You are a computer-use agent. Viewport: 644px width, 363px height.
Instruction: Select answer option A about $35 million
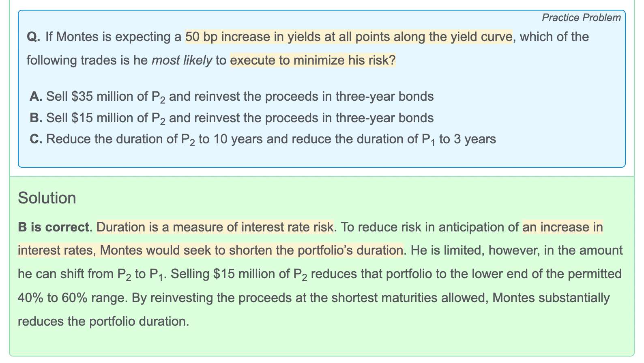[239, 97]
